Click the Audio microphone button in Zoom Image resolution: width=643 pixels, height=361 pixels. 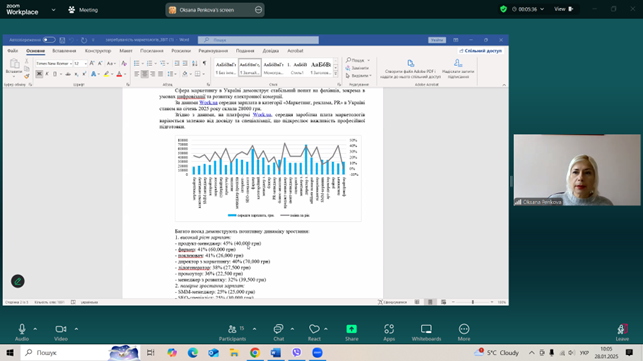tap(22, 332)
